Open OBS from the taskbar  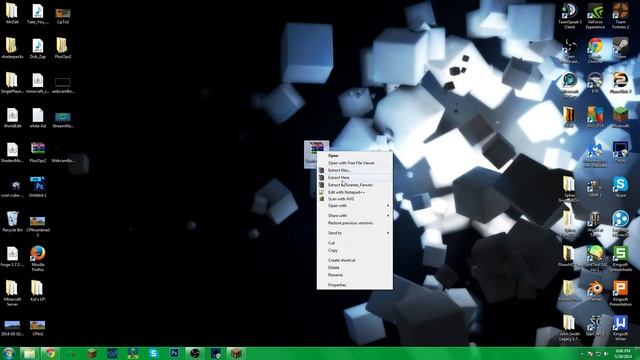click(195, 353)
